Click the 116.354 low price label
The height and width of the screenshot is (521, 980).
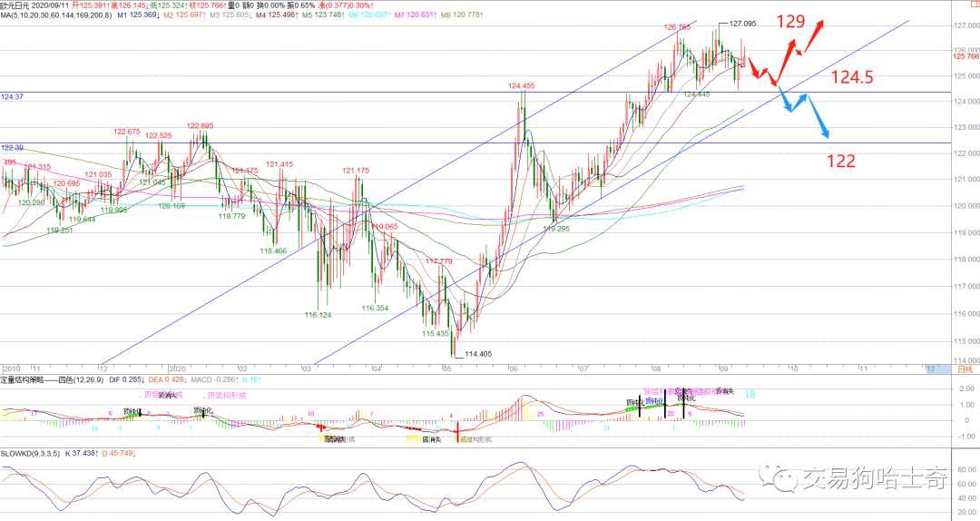tap(375, 308)
